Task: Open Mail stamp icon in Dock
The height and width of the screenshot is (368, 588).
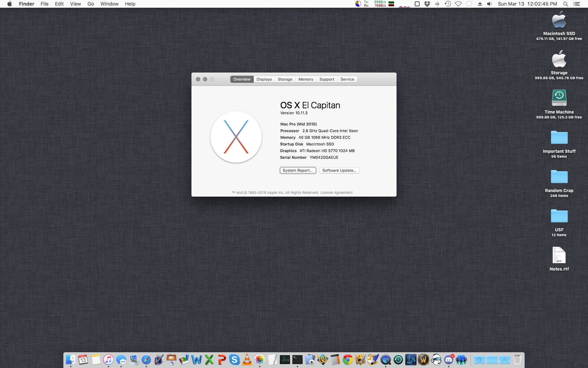Action: click(x=134, y=360)
